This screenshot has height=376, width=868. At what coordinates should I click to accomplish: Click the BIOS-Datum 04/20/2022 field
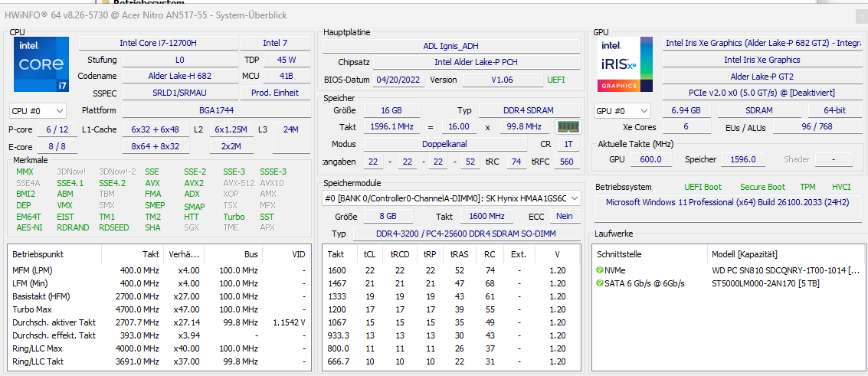398,80
